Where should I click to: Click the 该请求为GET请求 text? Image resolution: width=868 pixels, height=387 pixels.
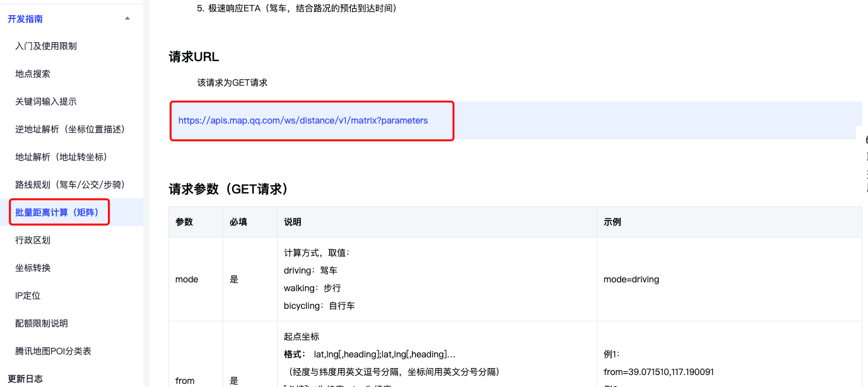232,83
